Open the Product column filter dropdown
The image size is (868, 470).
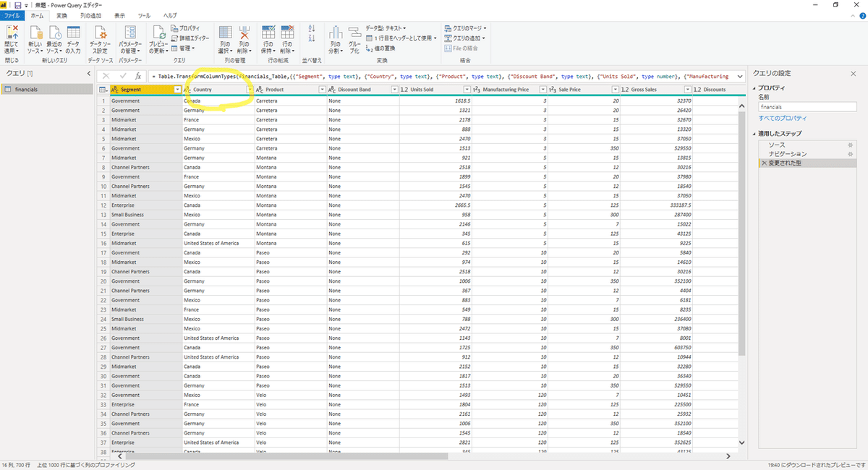tap(322, 90)
